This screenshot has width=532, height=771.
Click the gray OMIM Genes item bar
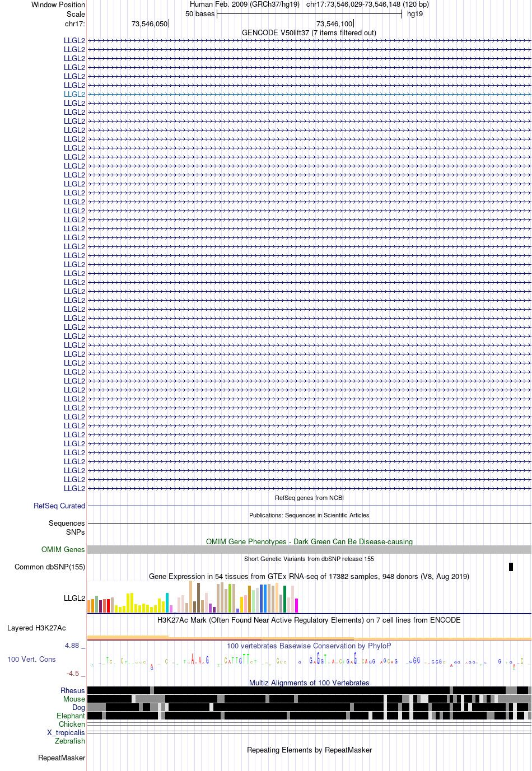coord(309,549)
